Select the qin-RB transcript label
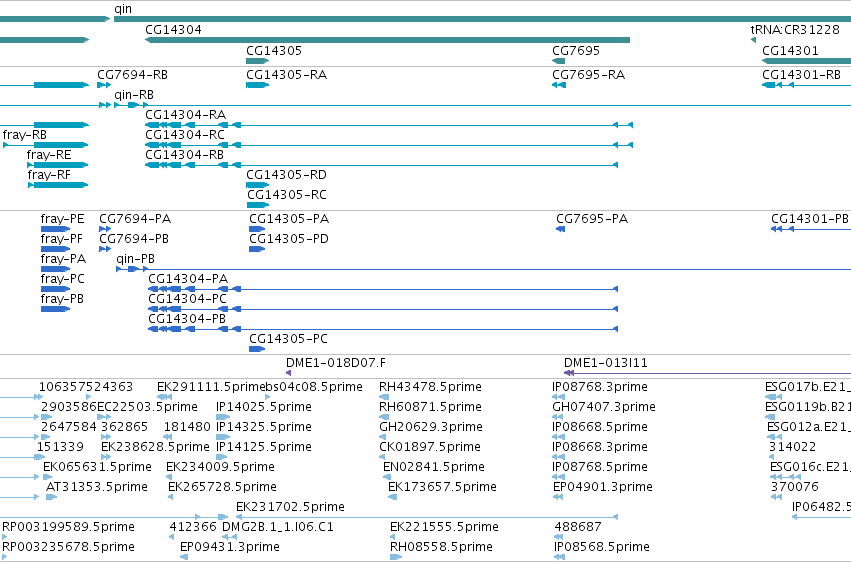This screenshot has width=851, height=562. click(134, 94)
